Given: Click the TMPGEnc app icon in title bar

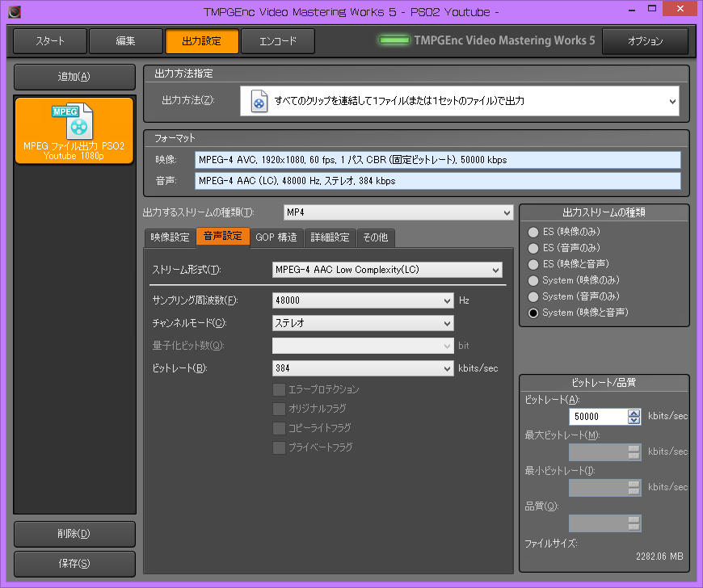Looking at the screenshot, I should [x=15, y=11].
